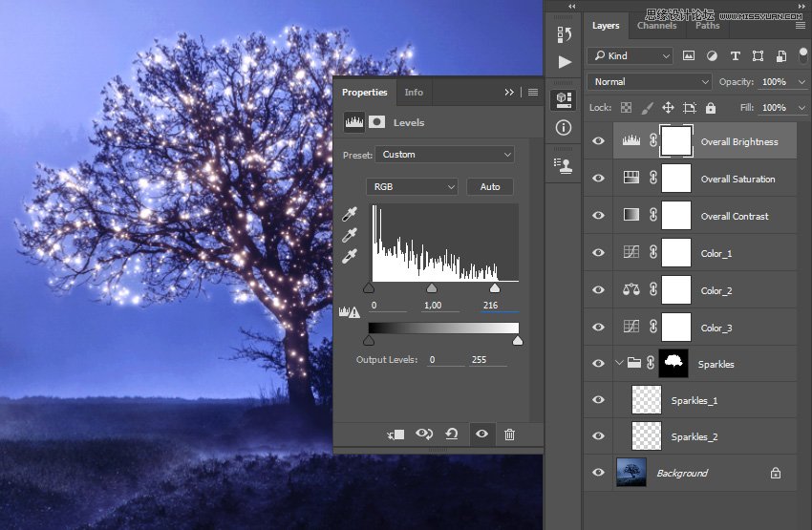Switch to the Info tab
Screen dimensions: 812x530
[x=414, y=93]
